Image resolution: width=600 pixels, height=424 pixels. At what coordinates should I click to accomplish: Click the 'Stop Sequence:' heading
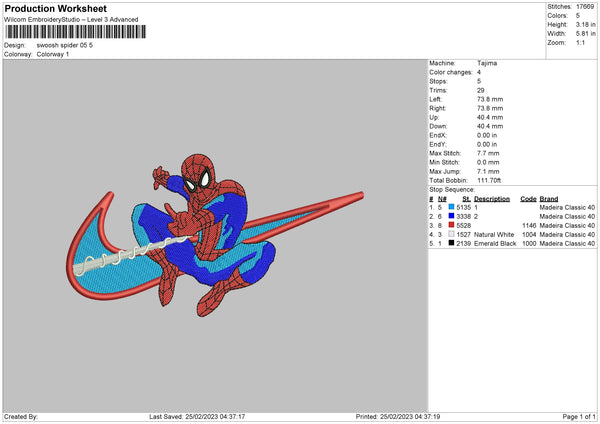(x=452, y=190)
